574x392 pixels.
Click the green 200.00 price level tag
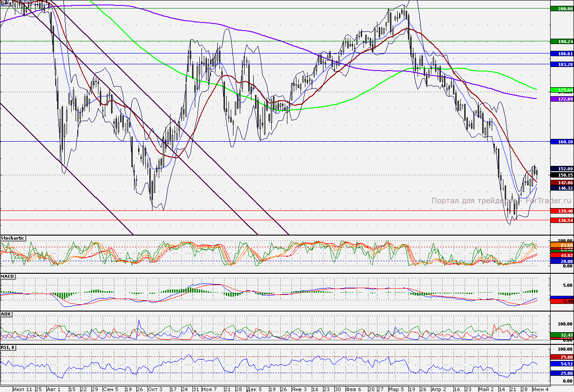[562, 9]
